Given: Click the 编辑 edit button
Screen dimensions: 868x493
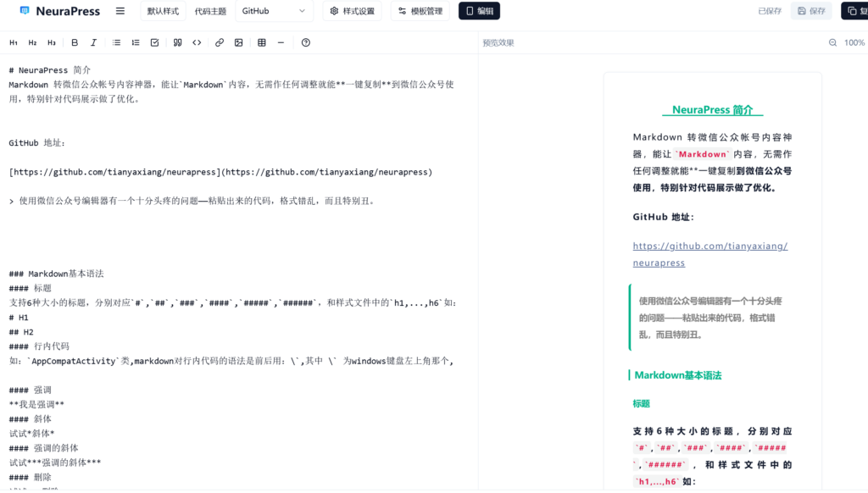Looking at the screenshot, I should [480, 11].
